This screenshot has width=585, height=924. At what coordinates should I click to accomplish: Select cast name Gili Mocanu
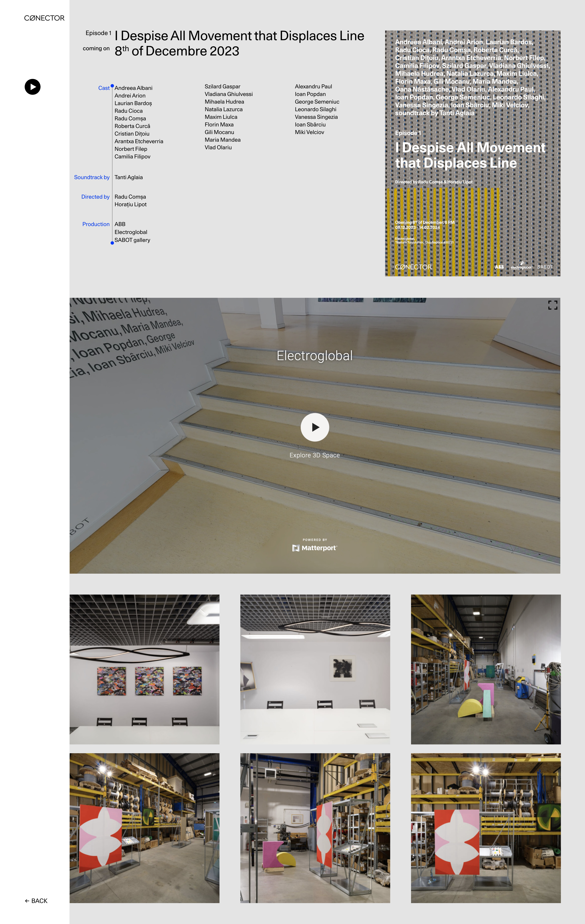[x=220, y=132]
